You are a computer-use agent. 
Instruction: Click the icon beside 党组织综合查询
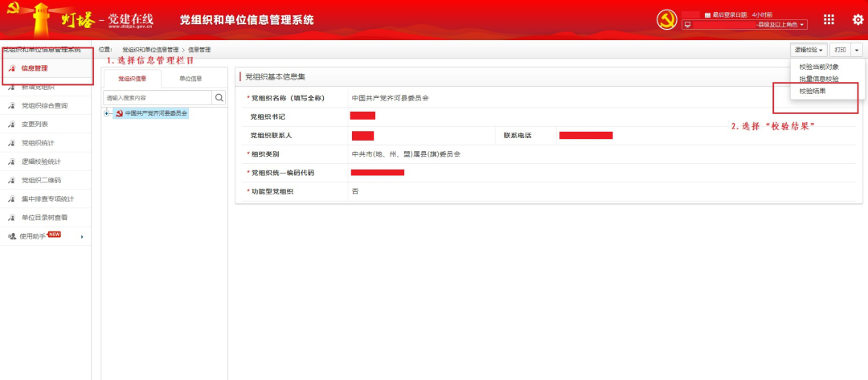[x=11, y=106]
